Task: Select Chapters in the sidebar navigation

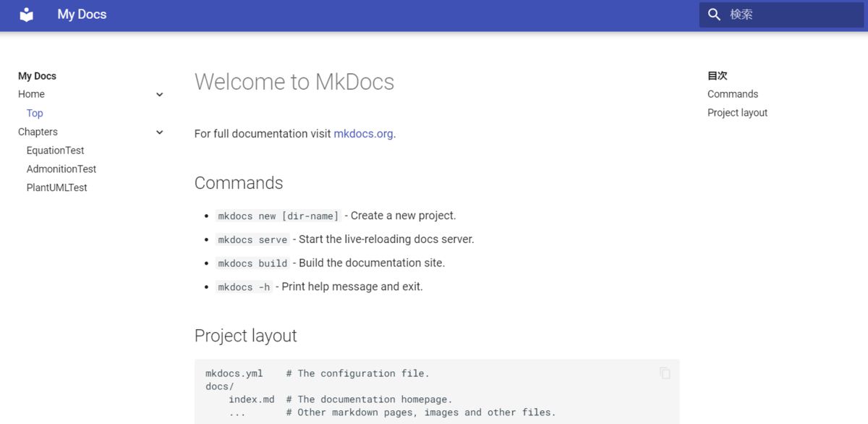Action: 38,132
